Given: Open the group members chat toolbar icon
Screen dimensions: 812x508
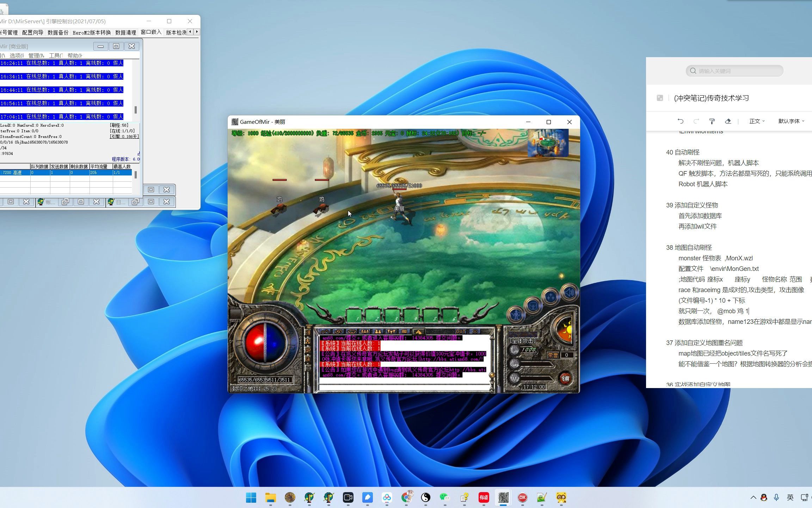Looking at the screenshot, I should 365,332.
